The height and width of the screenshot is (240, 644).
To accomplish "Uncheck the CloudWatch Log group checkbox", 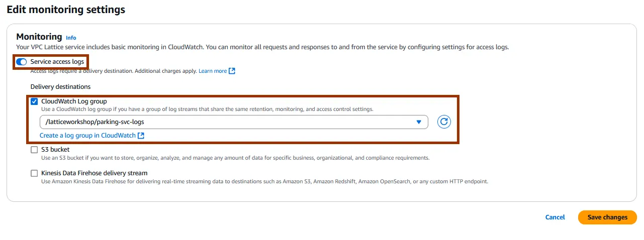I will click(34, 101).
